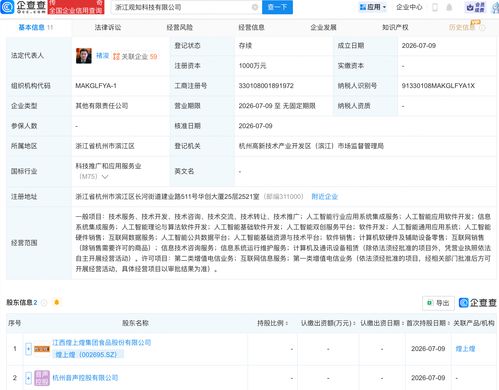The height and width of the screenshot is (390, 499).
Task: Click the 其他有限责任公司 company type
Action: (x=102, y=106)
